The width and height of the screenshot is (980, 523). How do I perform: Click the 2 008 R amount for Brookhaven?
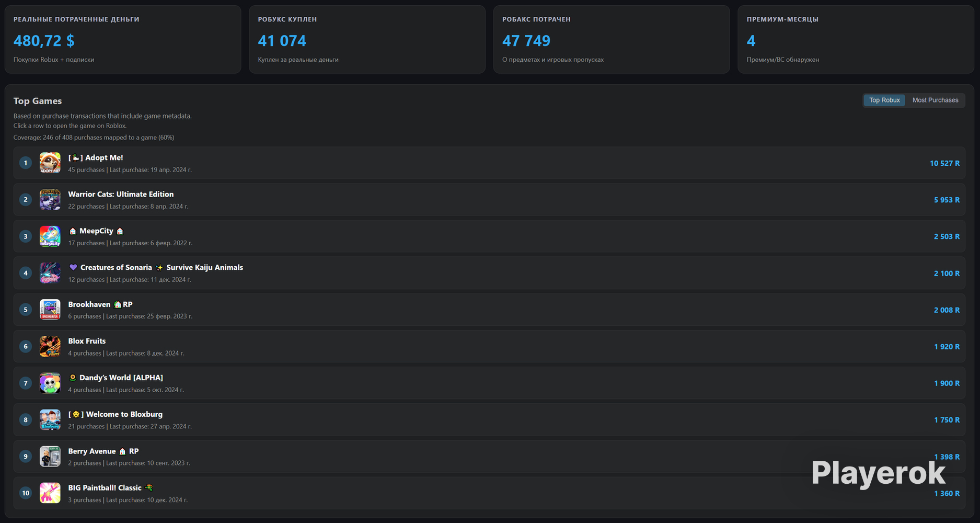(947, 310)
